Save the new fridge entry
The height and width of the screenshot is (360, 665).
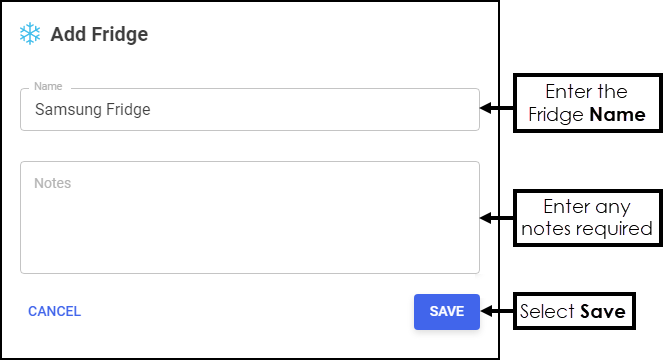click(x=447, y=312)
